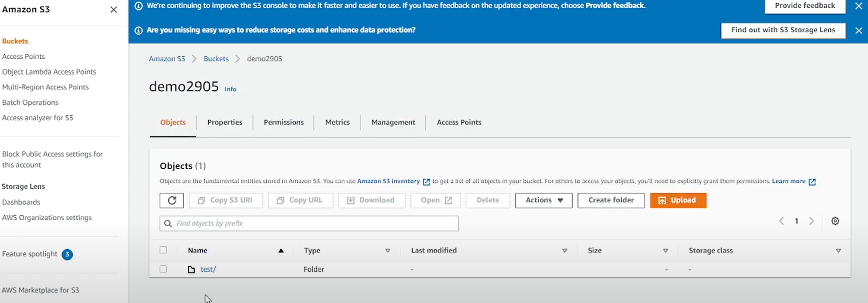Image resolution: width=868 pixels, height=303 pixels.
Task: Open Storage Lens Dashboards in sidebar
Action: (21, 202)
